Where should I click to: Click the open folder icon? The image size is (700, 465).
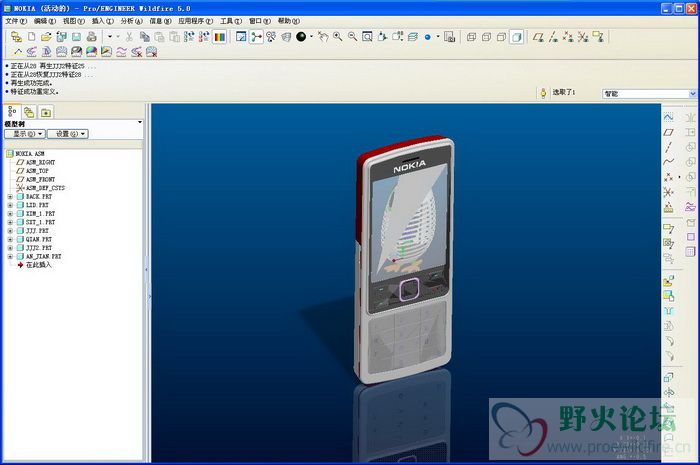pyautogui.click(x=46, y=37)
